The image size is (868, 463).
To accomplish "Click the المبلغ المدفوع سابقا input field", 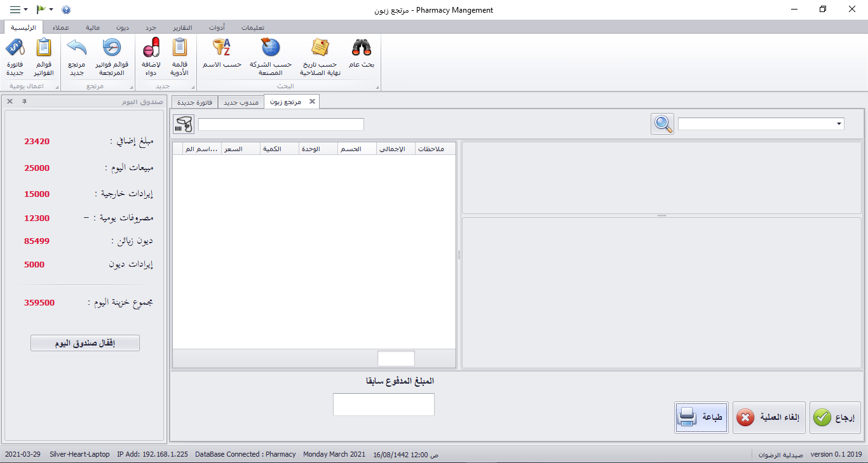I will 383,405.
